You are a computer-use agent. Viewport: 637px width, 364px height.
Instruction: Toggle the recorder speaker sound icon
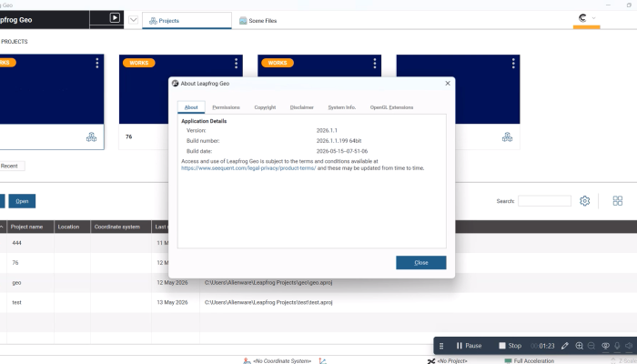tap(630, 346)
